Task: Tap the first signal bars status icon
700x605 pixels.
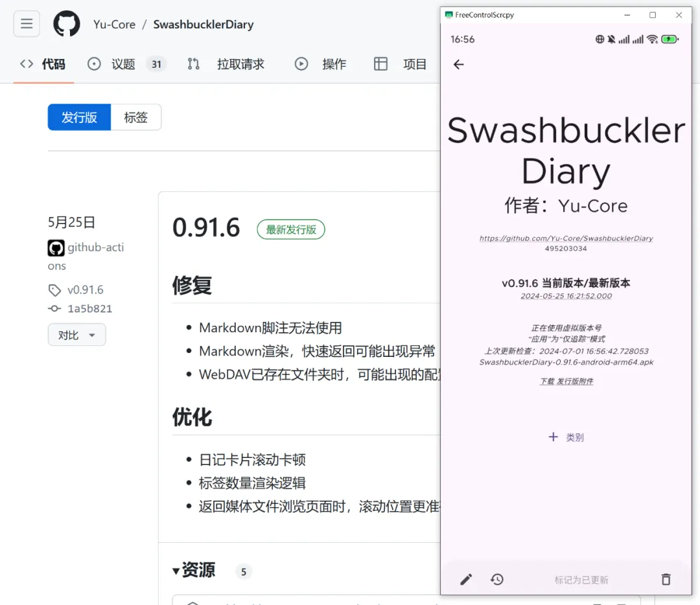Action: [624, 40]
